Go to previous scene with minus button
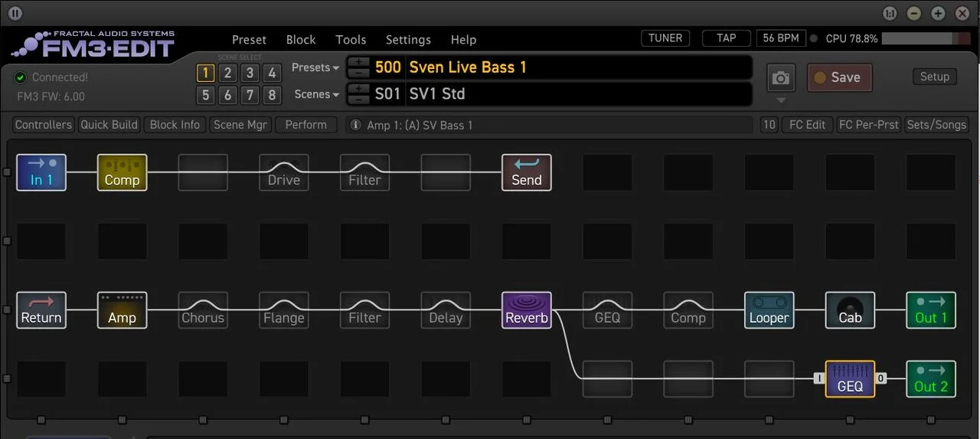The image size is (980, 439). click(358, 99)
